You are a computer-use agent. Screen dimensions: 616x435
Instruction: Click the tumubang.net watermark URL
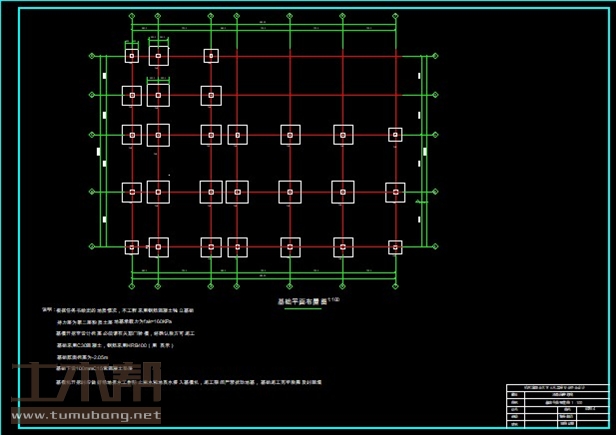(85, 414)
